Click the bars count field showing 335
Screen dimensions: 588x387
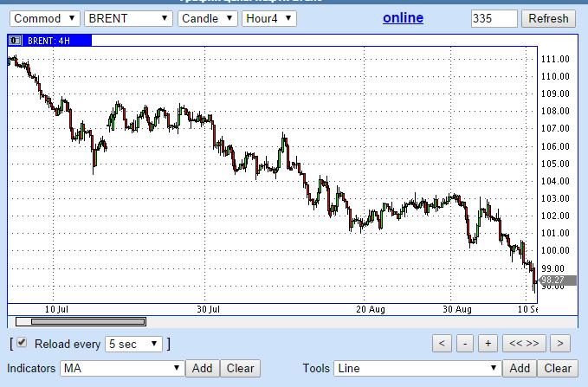(494, 18)
